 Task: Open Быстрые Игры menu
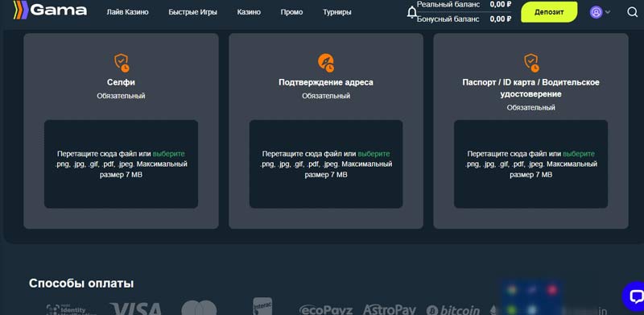pos(192,12)
